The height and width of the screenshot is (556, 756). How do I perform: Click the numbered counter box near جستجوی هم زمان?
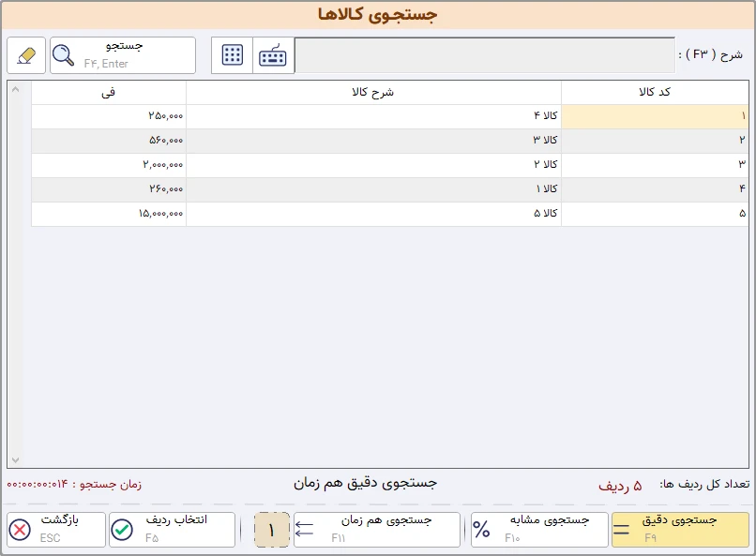tap(270, 529)
